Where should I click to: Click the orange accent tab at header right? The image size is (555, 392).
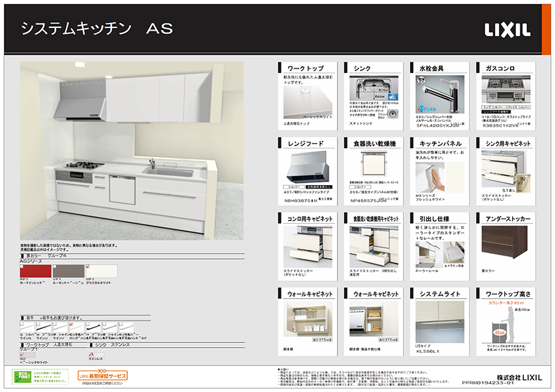pyautogui.click(x=546, y=29)
